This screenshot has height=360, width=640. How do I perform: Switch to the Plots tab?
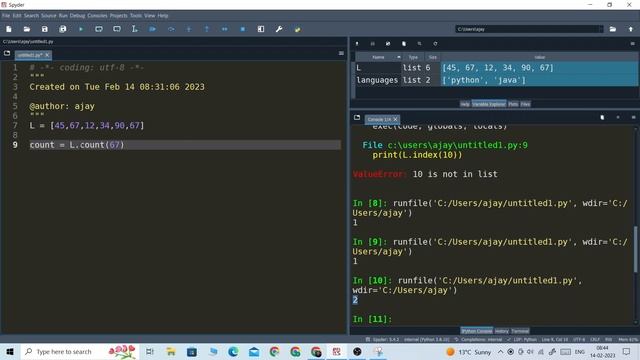(x=513, y=104)
